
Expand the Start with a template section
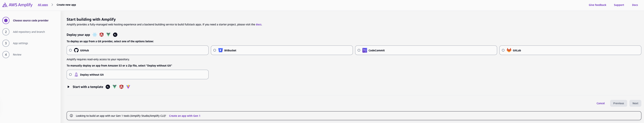click(x=68, y=87)
